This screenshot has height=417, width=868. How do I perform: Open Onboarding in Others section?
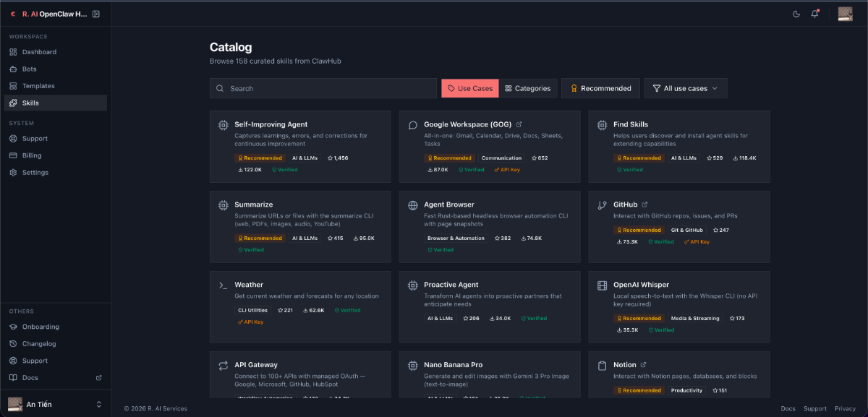[56, 327]
